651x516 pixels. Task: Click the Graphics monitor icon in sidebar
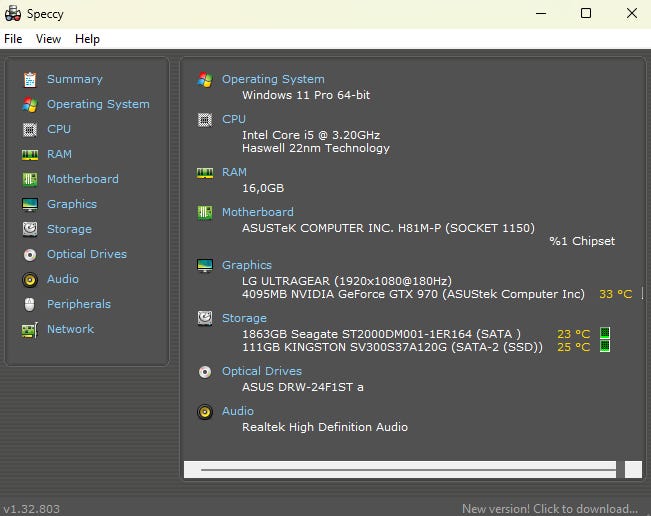coord(30,204)
